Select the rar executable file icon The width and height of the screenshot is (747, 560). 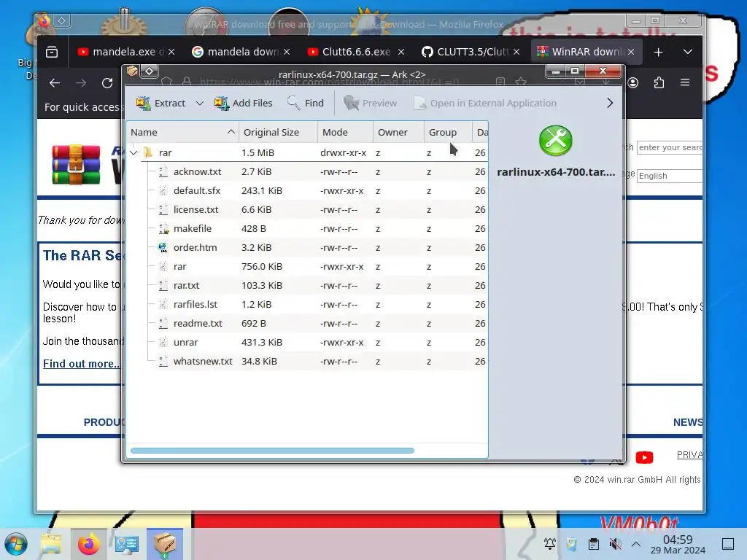[163, 267]
